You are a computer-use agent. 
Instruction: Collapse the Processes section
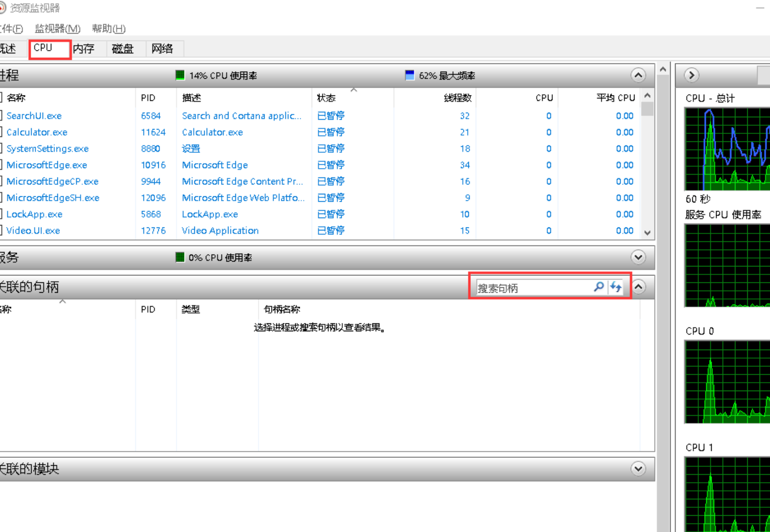click(x=638, y=75)
